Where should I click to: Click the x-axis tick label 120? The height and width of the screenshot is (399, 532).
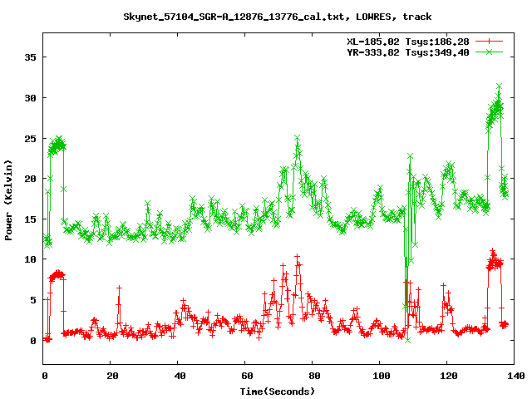[x=449, y=376]
